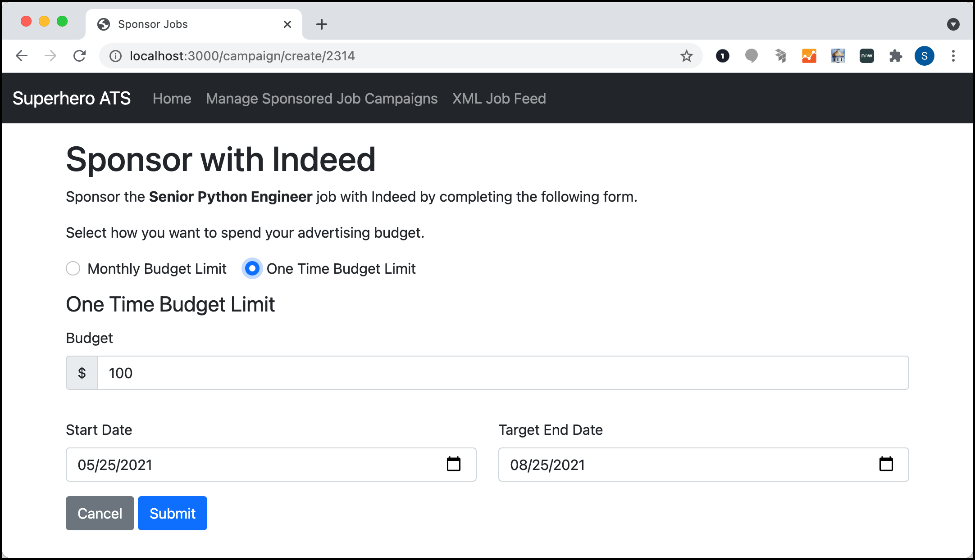Click the Submit button

(173, 513)
